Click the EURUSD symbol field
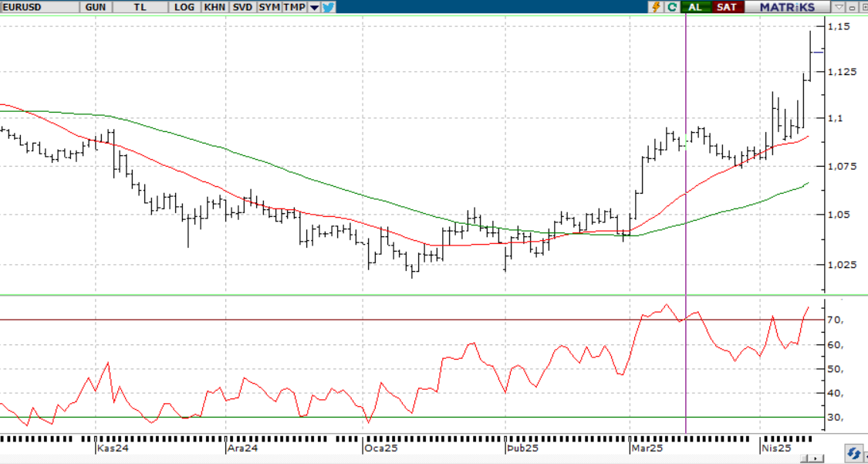868x464 pixels. pos(40,7)
